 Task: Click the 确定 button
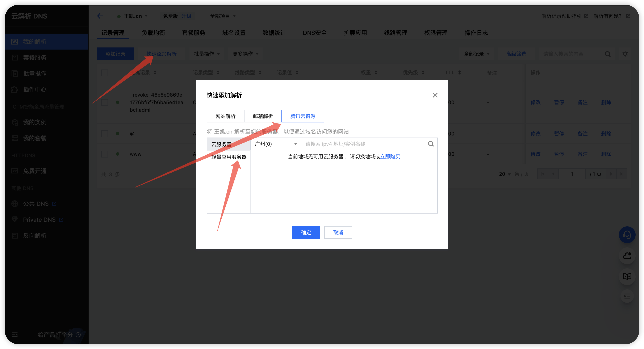pos(306,232)
